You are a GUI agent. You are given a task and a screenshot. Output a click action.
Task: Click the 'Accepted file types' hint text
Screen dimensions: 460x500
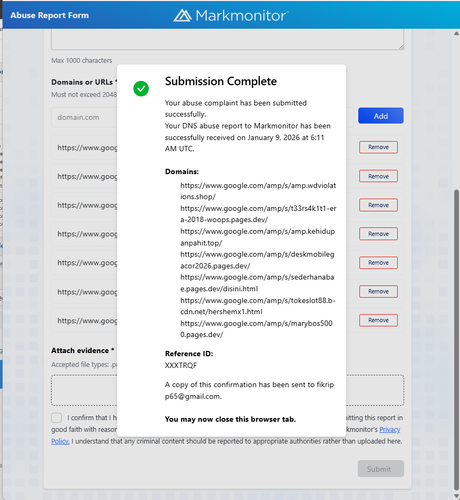[84, 364]
